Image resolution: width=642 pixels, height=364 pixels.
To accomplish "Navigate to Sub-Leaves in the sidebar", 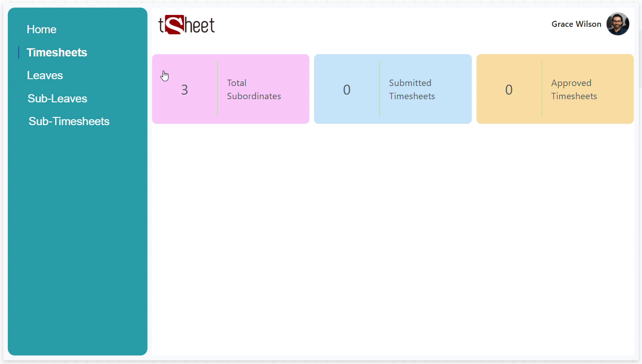I will tap(57, 99).
